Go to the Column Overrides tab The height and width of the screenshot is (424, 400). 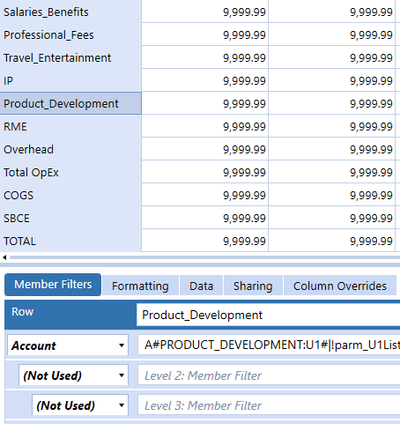point(340,286)
